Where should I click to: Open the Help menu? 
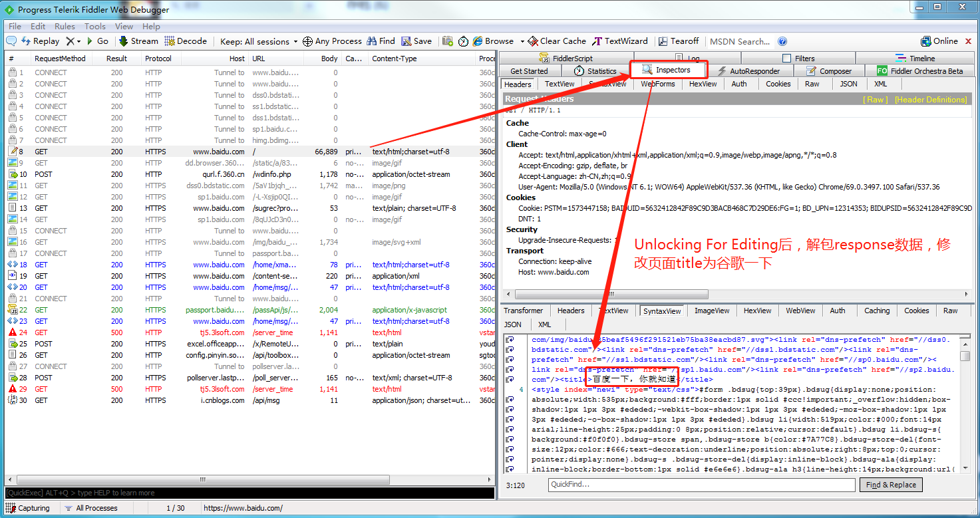point(151,27)
